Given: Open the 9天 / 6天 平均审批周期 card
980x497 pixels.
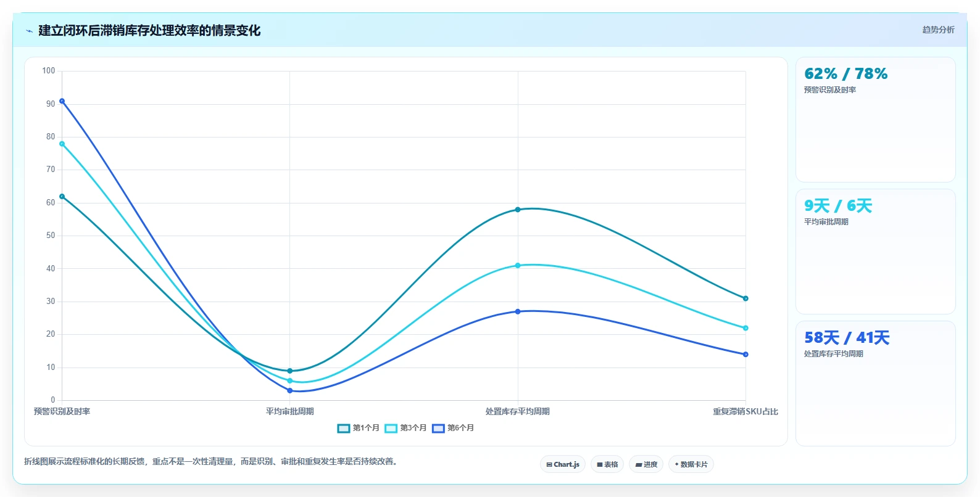Looking at the screenshot, I should [x=875, y=252].
